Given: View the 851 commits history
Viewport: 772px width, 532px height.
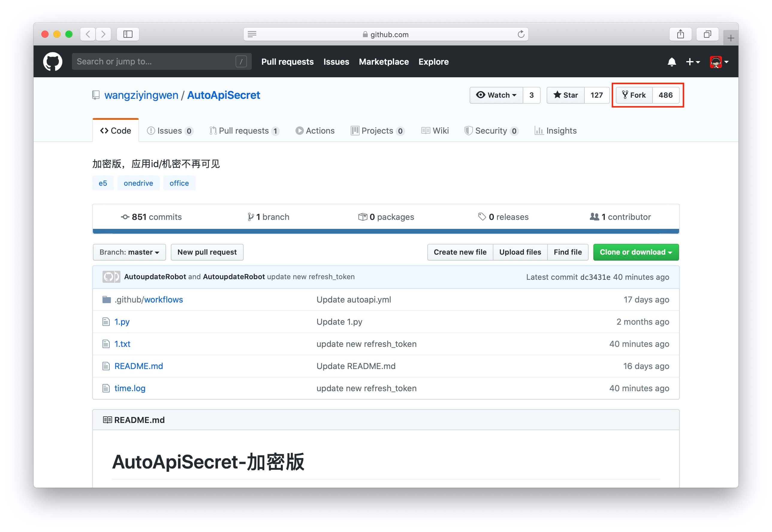Looking at the screenshot, I should [151, 217].
